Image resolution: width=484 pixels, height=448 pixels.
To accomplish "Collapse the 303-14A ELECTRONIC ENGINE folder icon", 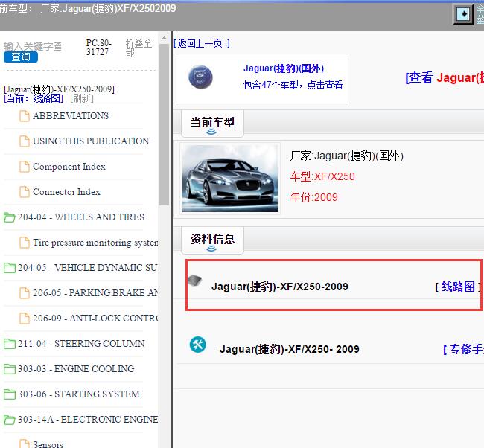I will click(9, 420).
